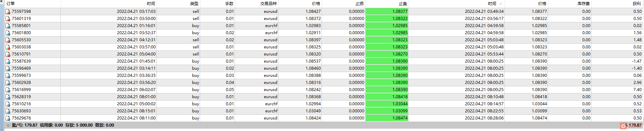Sort by the 获利 column header

pyautogui.click(x=637, y=4)
